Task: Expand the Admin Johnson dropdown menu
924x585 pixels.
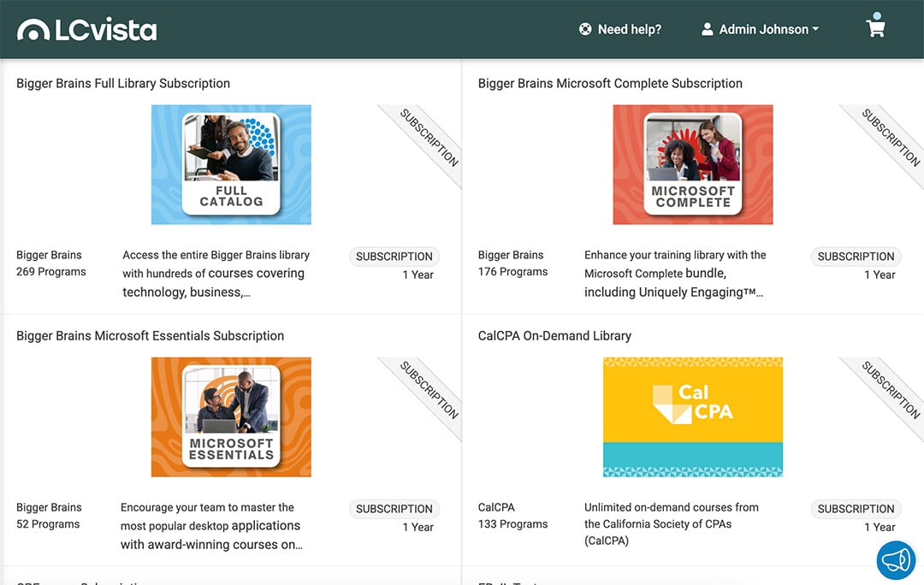Action: click(x=817, y=28)
